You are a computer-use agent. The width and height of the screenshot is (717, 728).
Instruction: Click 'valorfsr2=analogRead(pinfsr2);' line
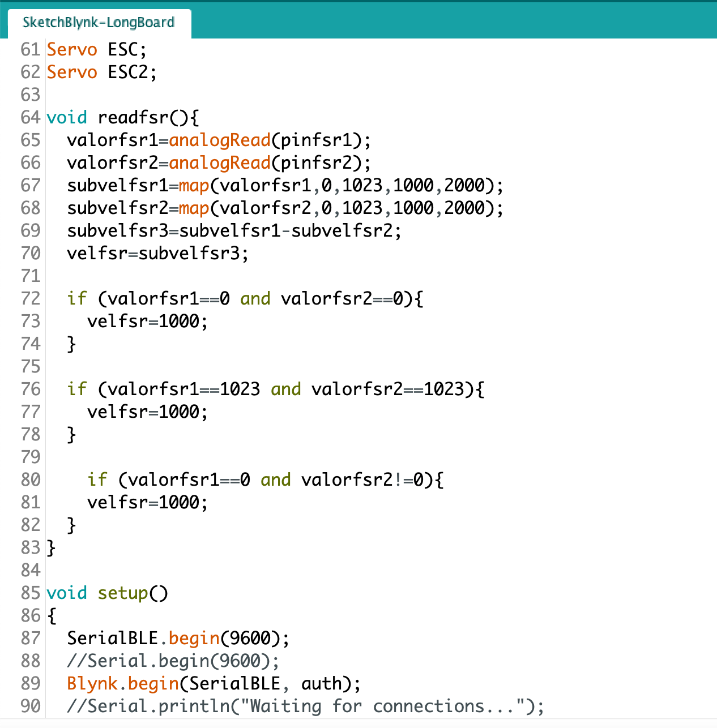(219, 163)
